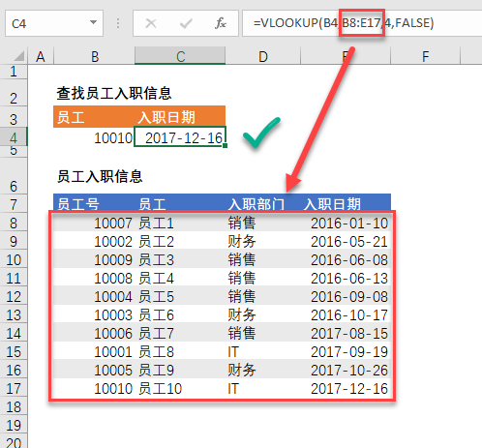The width and height of the screenshot is (482, 448).
Task: Click the blue 入职部门 header cell
Action: pos(263,203)
